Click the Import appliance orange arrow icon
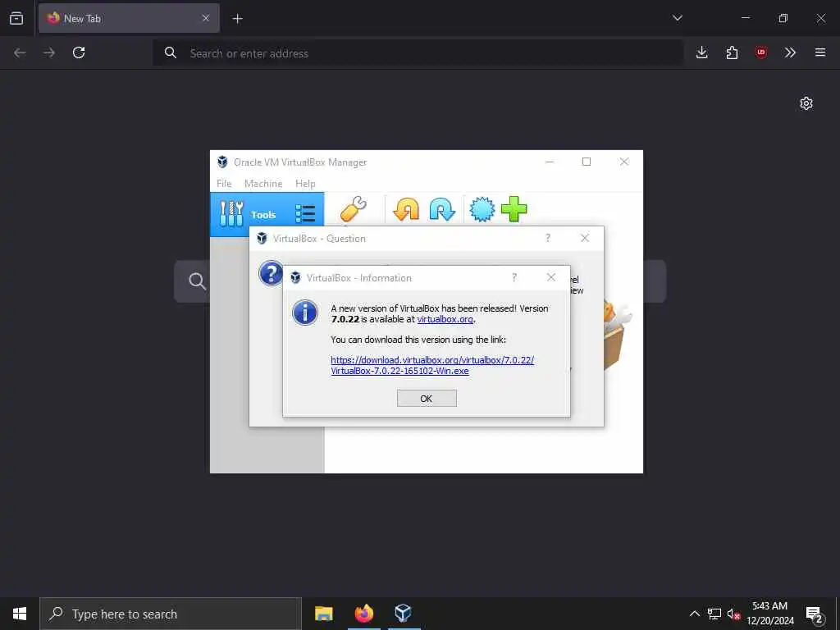 (406, 209)
